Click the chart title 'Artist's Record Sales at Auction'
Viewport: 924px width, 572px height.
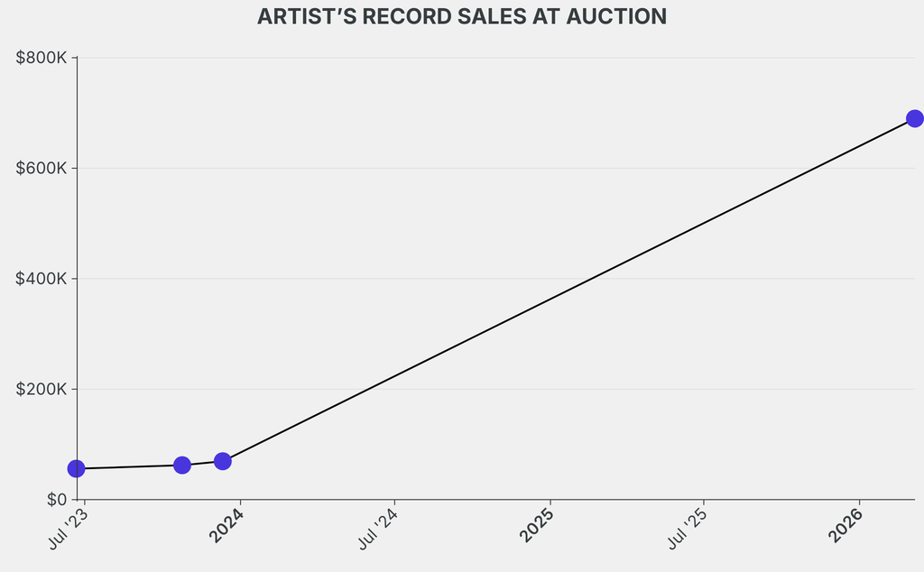462,17
